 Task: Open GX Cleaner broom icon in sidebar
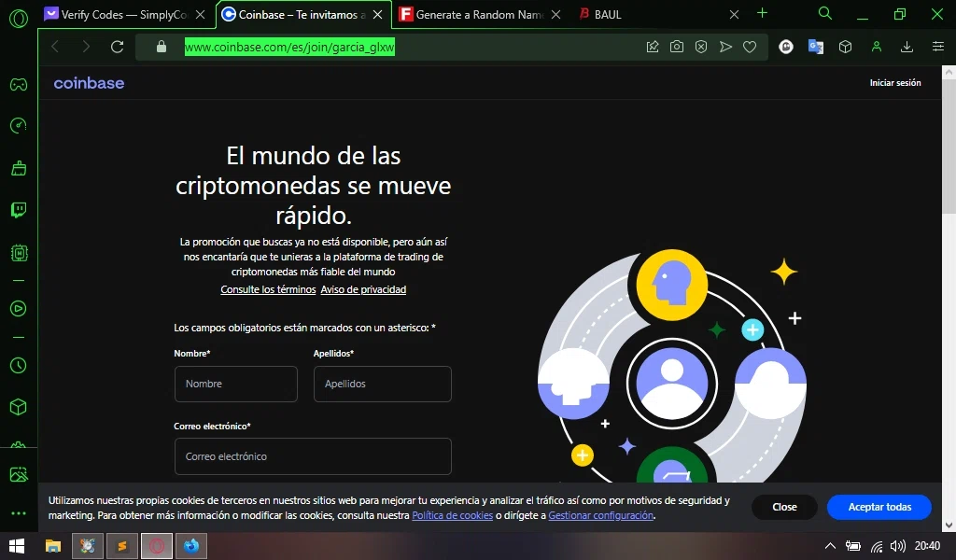coord(19,168)
